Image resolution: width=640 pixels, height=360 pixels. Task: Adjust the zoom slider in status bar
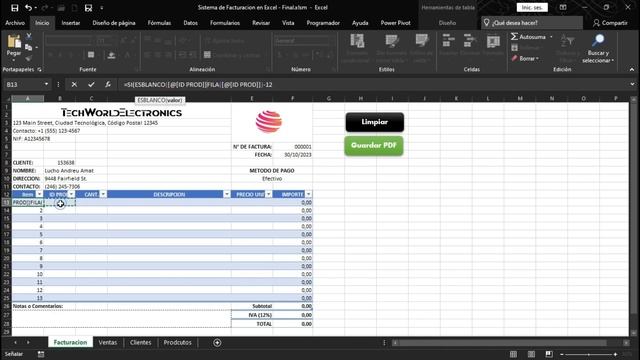[588, 354]
